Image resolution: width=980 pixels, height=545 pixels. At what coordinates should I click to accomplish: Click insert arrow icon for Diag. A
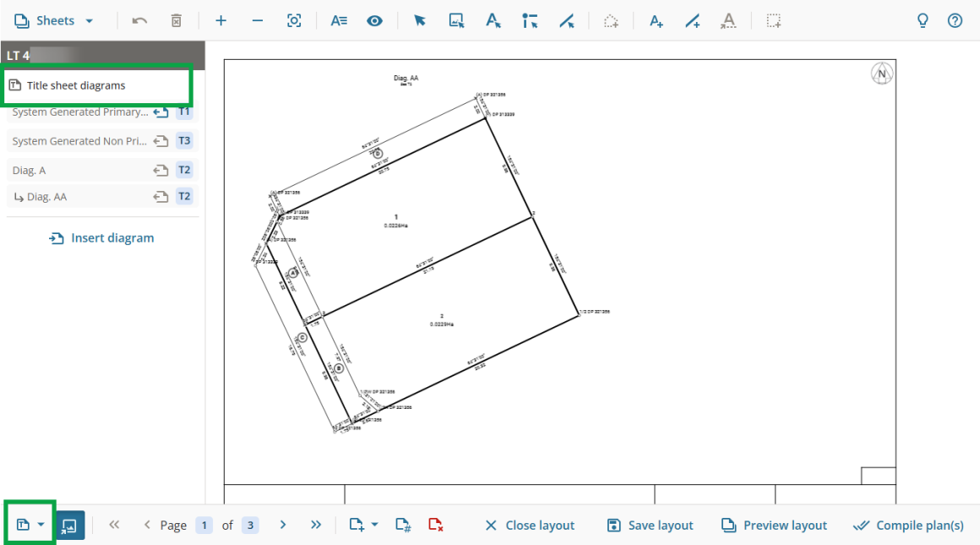point(161,170)
